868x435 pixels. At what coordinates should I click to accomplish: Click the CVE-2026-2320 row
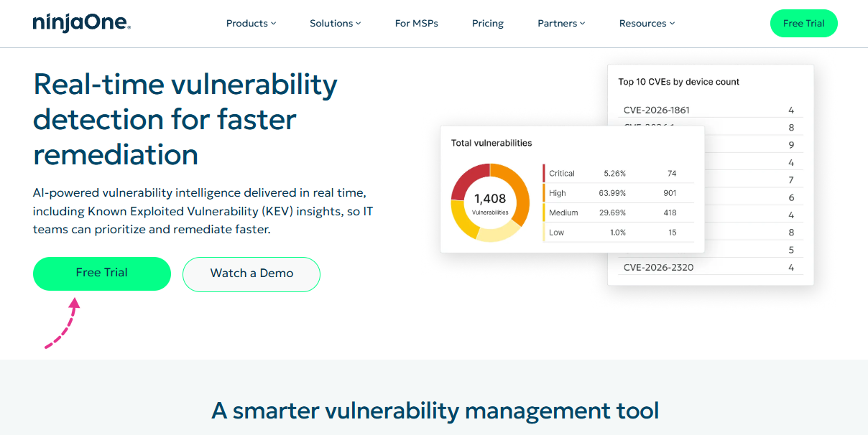711,268
